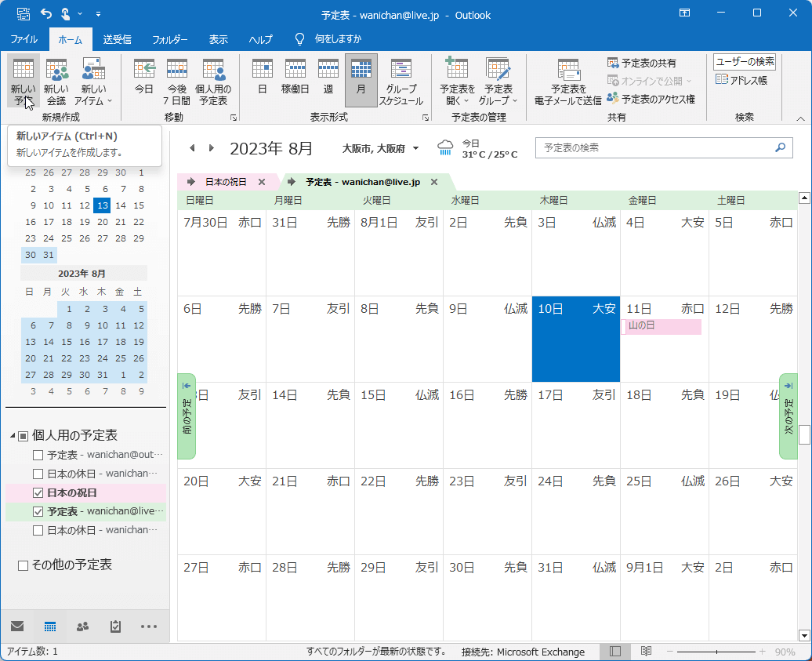Click the Undo icon in title bar
The height and width of the screenshot is (661, 812).
(46, 13)
